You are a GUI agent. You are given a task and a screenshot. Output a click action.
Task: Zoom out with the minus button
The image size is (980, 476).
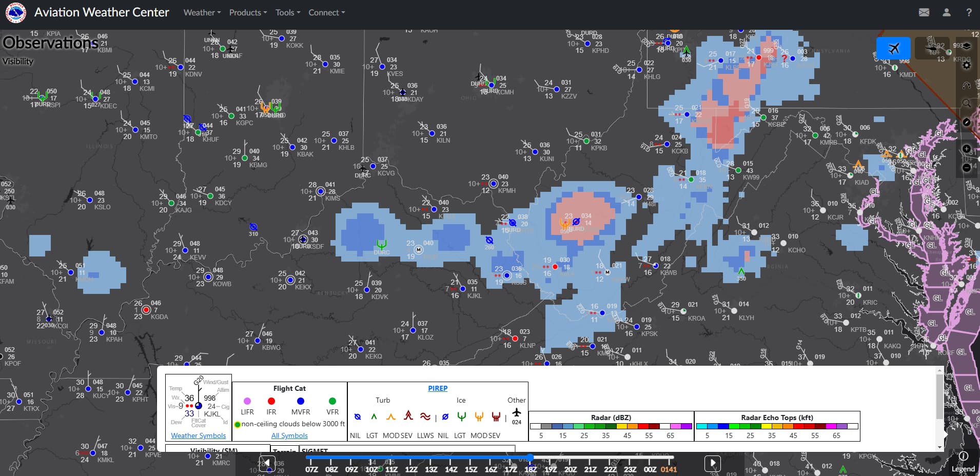[967, 167]
